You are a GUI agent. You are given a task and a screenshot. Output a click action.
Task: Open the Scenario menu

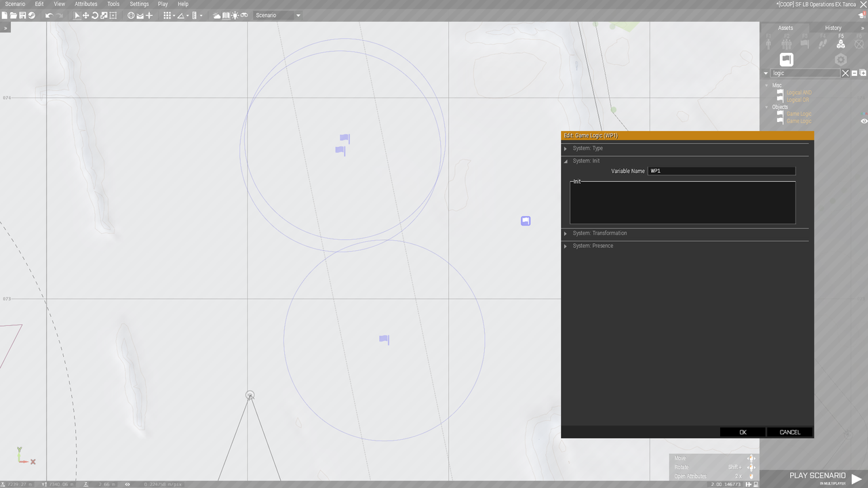coord(15,4)
